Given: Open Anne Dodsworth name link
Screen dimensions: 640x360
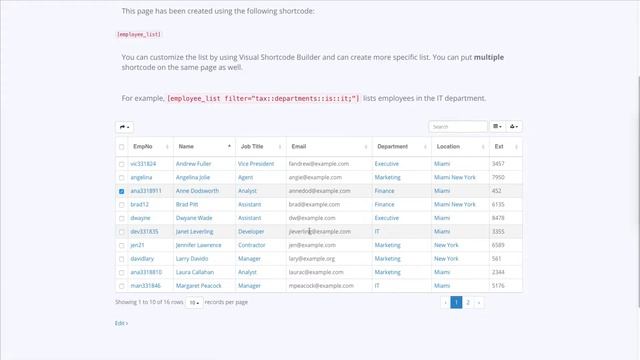Looking at the screenshot, I should coord(197,191).
